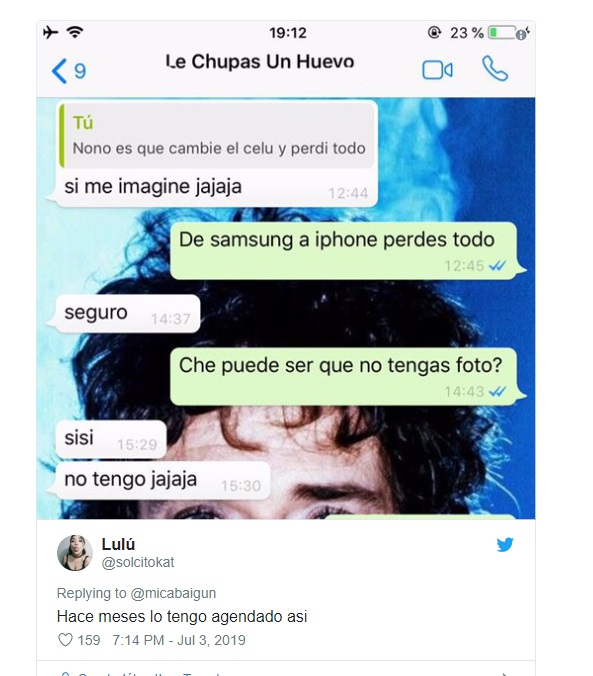Like the tweet with the heart icon
Viewport: 593px width, 676px height.
[65, 640]
